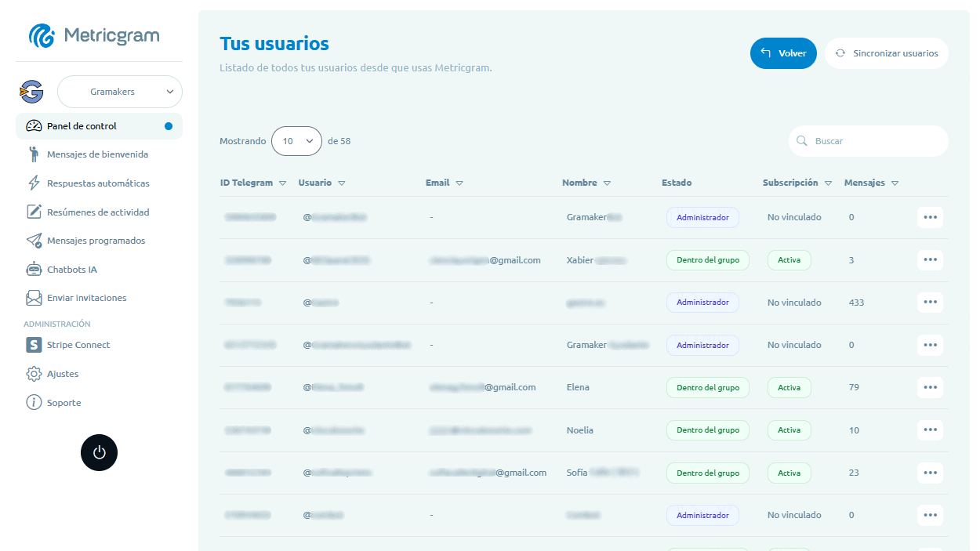This screenshot has width=980, height=551.
Task: Open Chatbots IA robot icon
Action: pos(34,270)
